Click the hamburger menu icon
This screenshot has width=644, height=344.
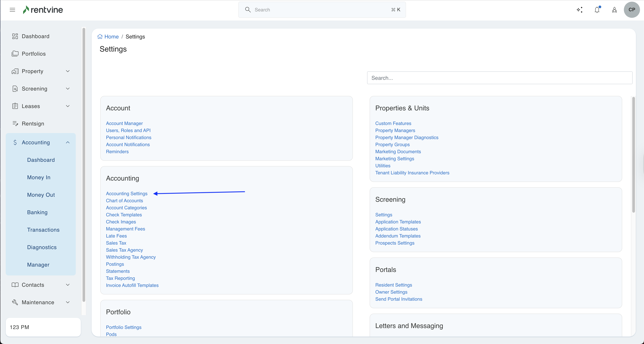[x=12, y=10]
